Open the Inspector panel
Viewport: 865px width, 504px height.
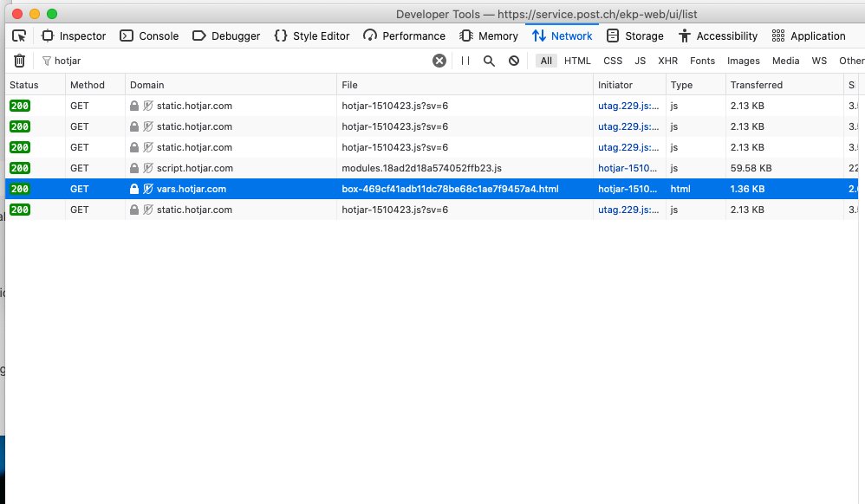tap(74, 36)
